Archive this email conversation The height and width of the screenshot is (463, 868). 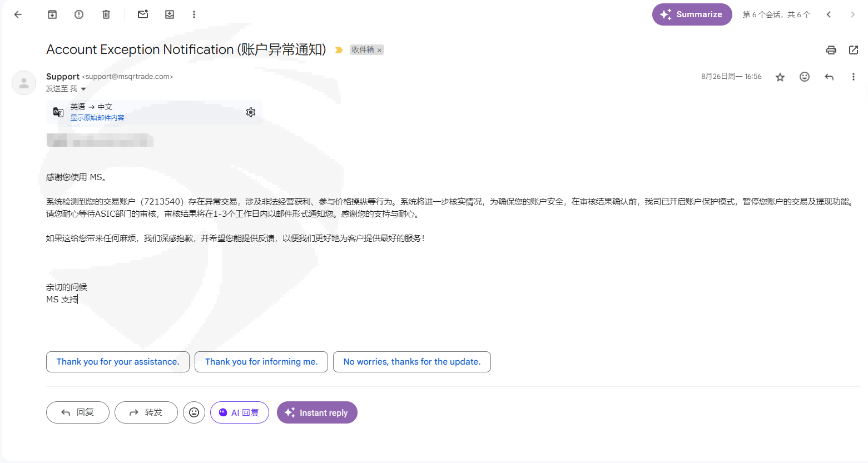(52, 14)
